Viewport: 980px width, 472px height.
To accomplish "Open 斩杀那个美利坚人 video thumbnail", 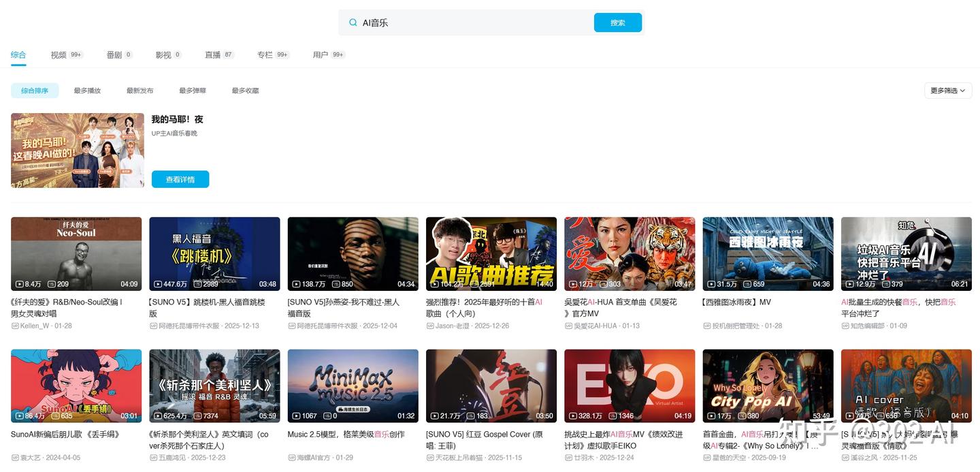I will point(214,386).
